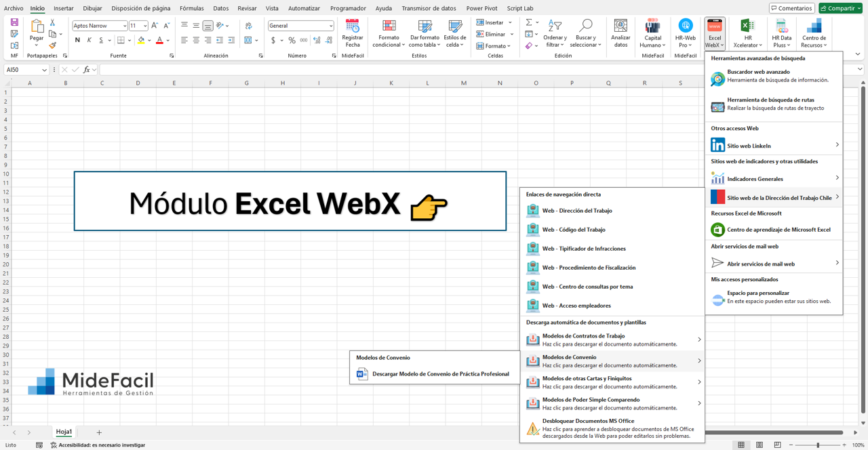
Task: Click the Pegar paste button
Action: (37, 32)
